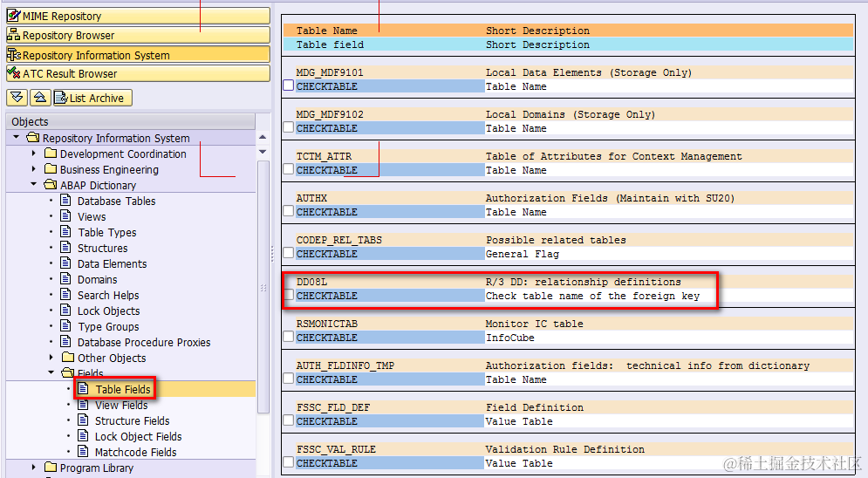Select Database Tables tree item
This screenshot has height=478, width=868.
point(116,201)
